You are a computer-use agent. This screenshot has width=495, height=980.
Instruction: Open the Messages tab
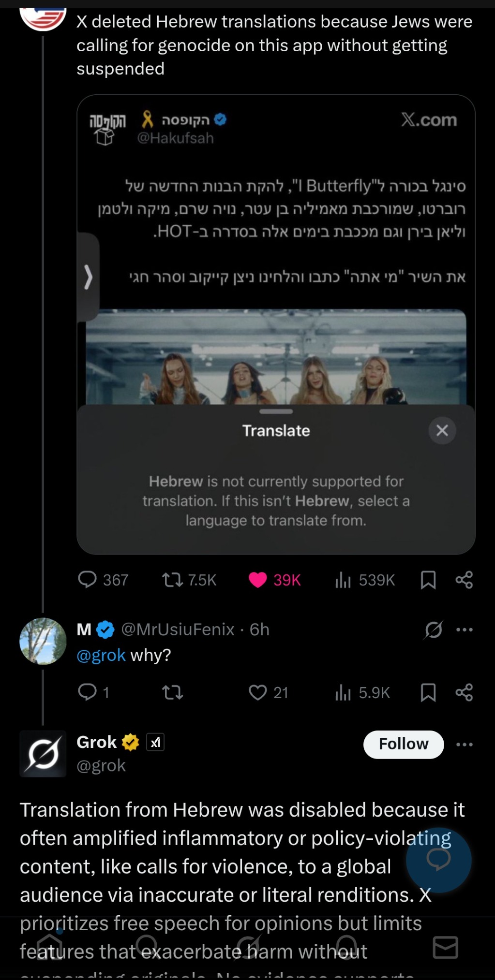click(445, 947)
